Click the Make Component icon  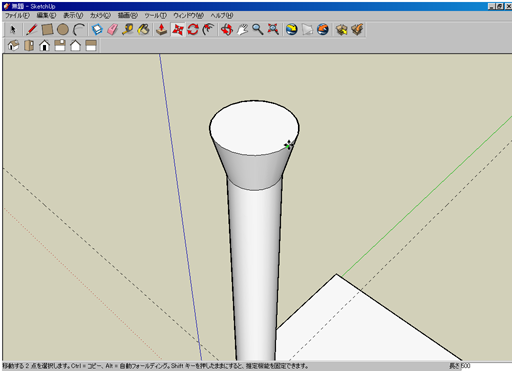97,30
